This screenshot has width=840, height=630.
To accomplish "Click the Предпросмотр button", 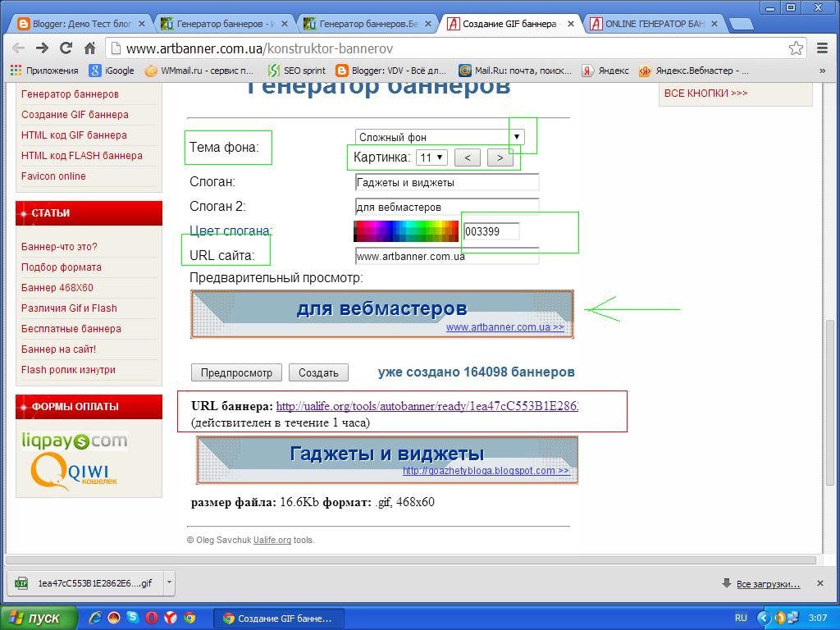I will (236, 372).
